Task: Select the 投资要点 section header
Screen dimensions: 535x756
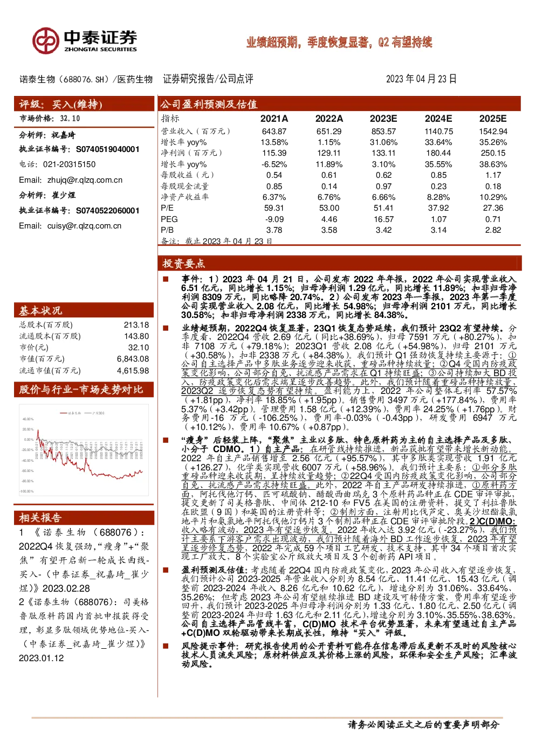Action: [x=340, y=263]
